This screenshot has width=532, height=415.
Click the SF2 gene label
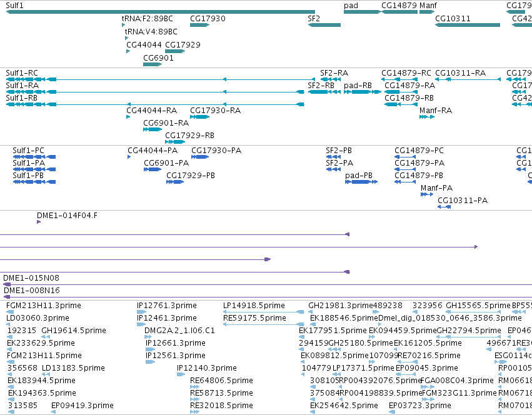coord(314,18)
